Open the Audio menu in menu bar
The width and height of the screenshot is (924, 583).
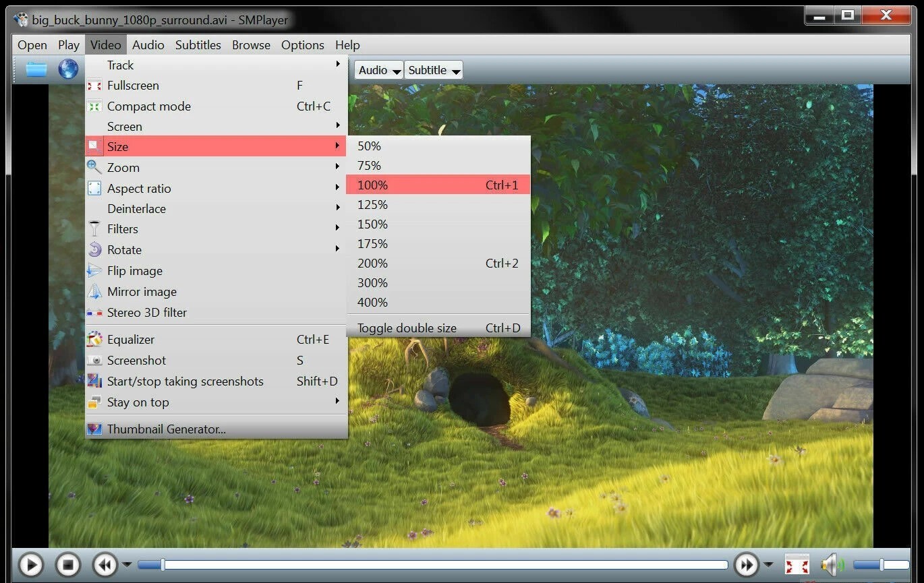[x=148, y=45]
